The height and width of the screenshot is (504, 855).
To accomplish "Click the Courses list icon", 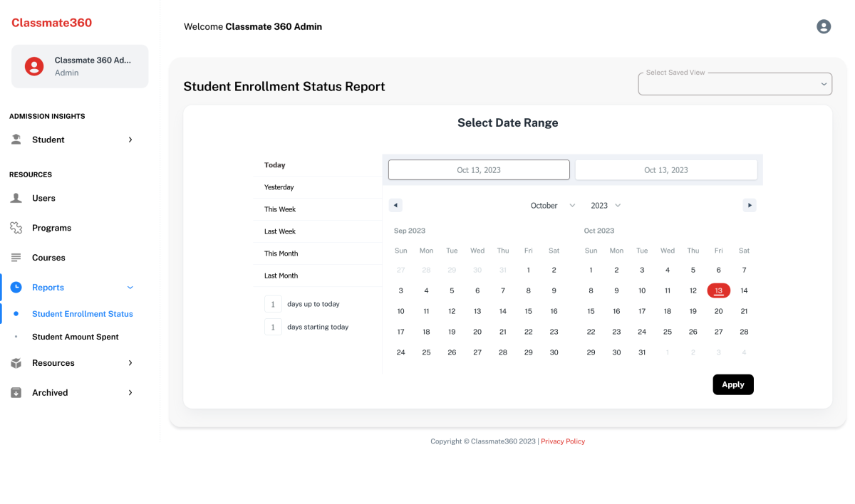I will coord(16,258).
